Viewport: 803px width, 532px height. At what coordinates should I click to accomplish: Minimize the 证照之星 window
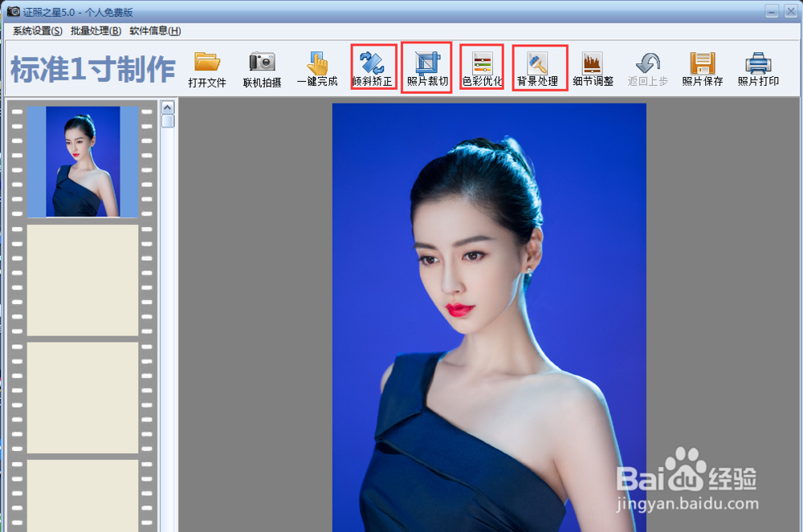[x=772, y=10]
